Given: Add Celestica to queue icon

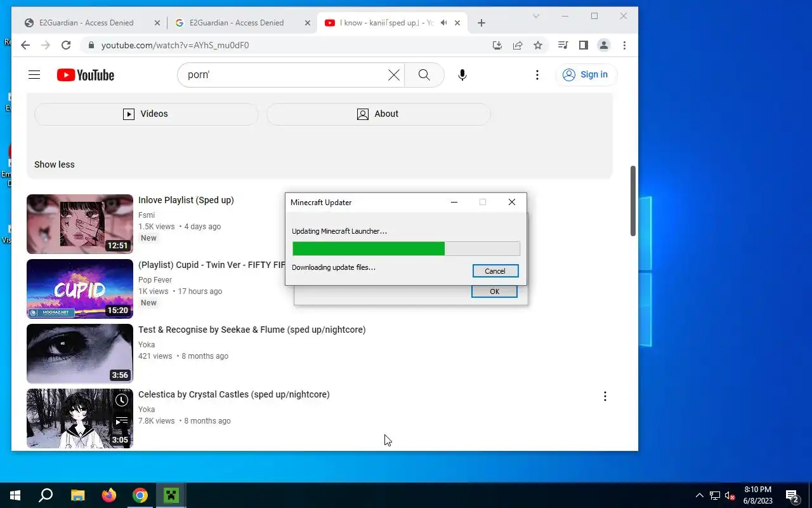Looking at the screenshot, I should 122,420.
